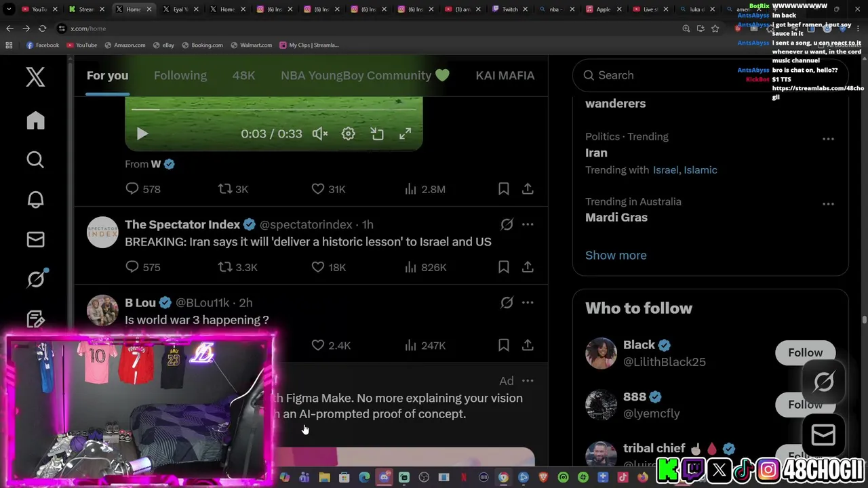Reply to the post with 578 replies
This screenshot has width=868, height=488.
(x=142, y=189)
